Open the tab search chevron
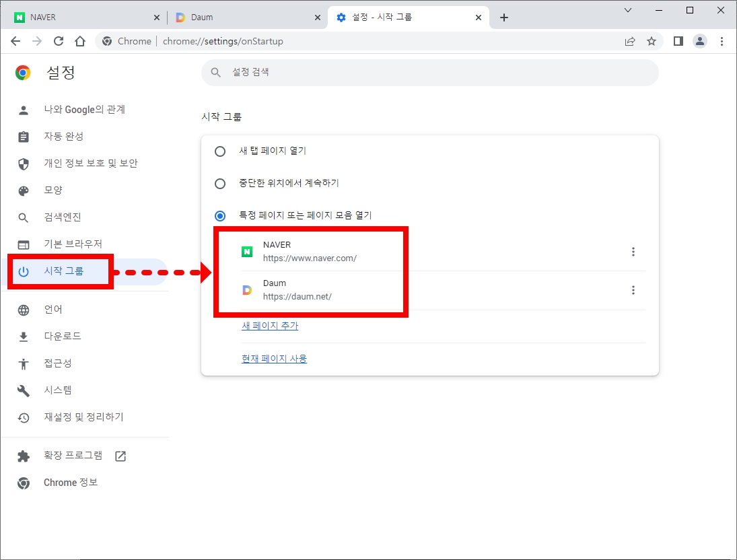Image resolution: width=737 pixels, height=560 pixels. click(x=628, y=10)
